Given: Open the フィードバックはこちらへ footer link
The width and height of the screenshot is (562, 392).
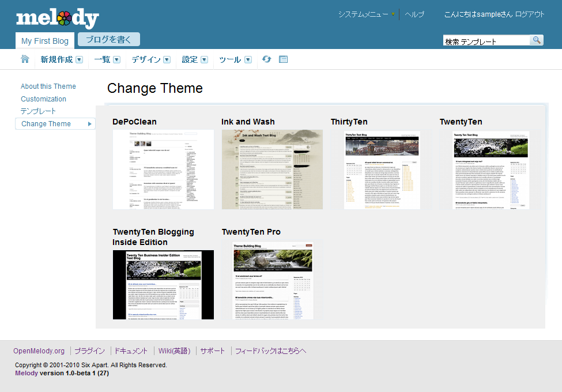Looking at the screenshot, I should coord(270,351).
